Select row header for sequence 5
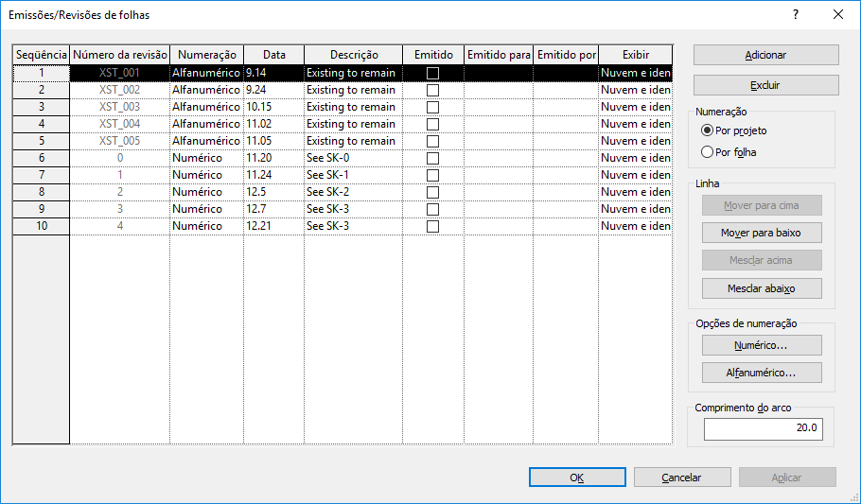Screen dimensions: 861x504 [42, 141]
